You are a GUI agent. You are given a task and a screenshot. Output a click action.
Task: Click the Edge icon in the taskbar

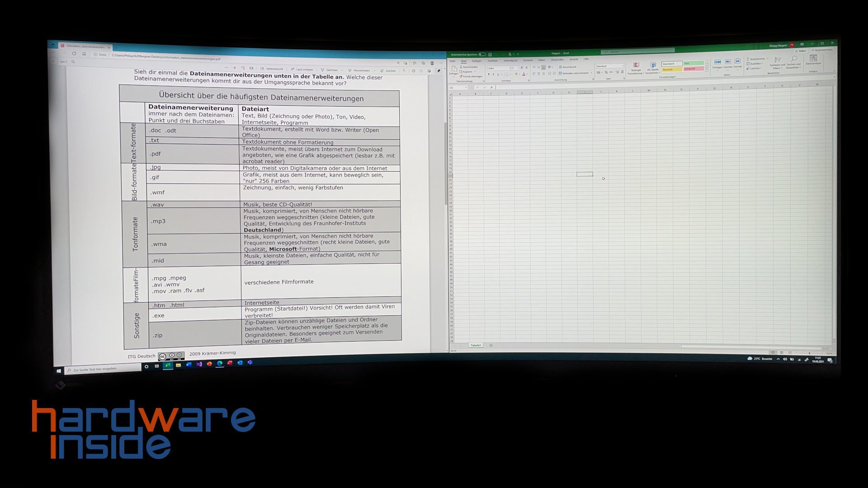(x=220, y=363)
